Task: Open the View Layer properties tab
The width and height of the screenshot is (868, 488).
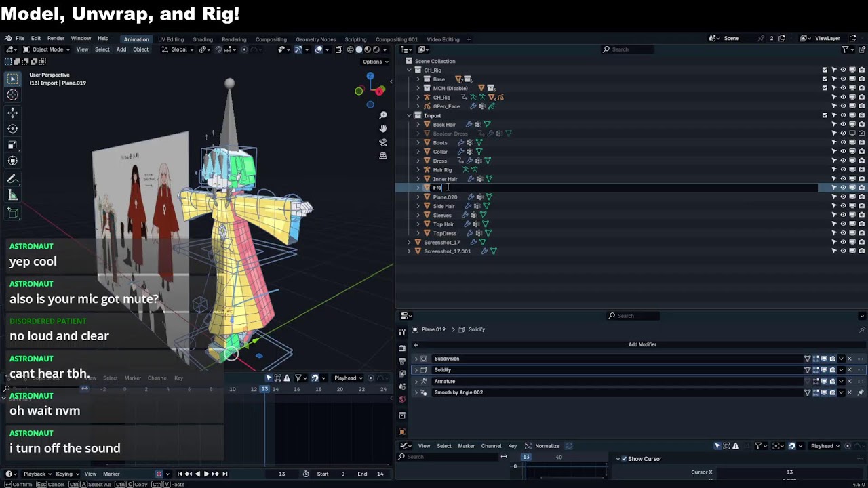Action: (402, 373)
